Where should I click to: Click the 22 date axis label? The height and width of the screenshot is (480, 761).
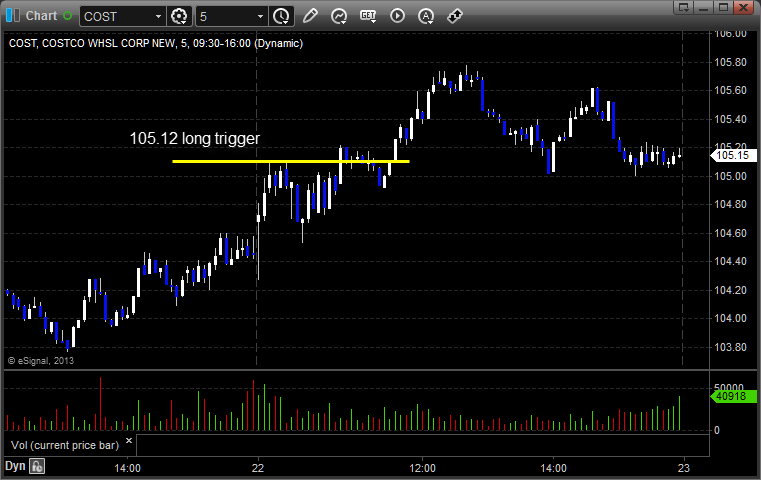(x=258, y=468)
